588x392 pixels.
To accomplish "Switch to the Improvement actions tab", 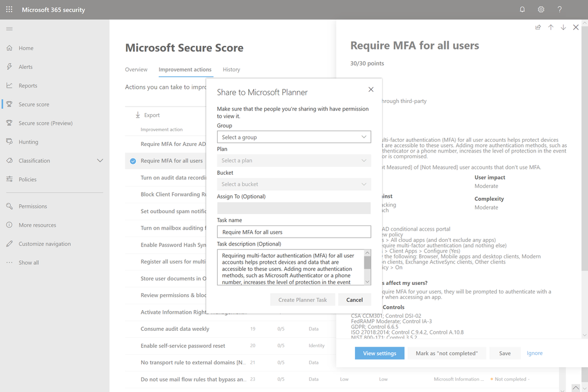I will (185, 69).
